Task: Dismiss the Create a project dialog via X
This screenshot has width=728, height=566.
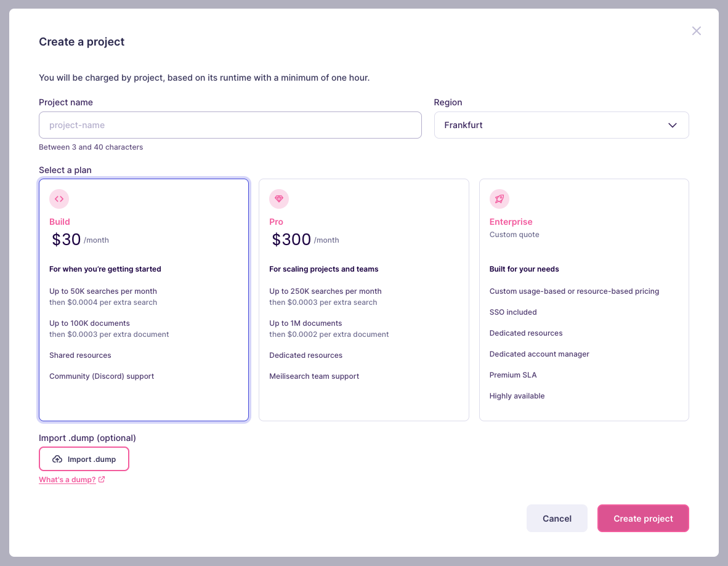Action: pyautogui.click(x=697, y=30)
